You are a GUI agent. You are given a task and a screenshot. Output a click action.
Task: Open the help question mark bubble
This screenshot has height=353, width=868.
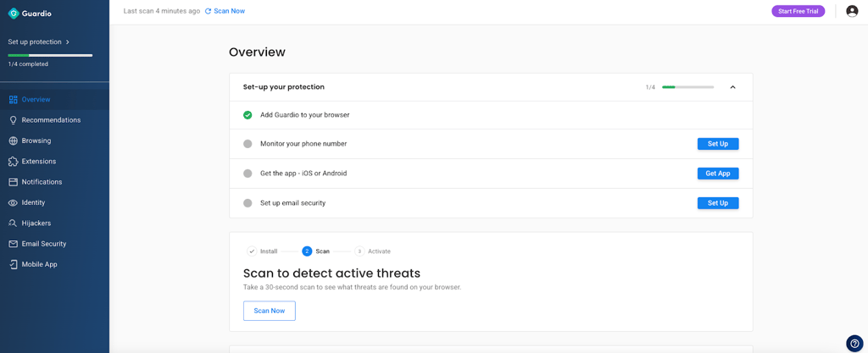[854, 343]
